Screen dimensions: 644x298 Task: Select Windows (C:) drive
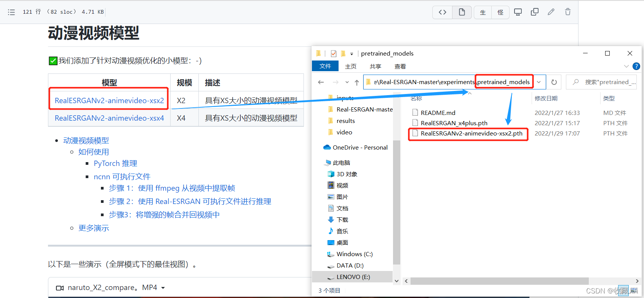tap(354, 254)
